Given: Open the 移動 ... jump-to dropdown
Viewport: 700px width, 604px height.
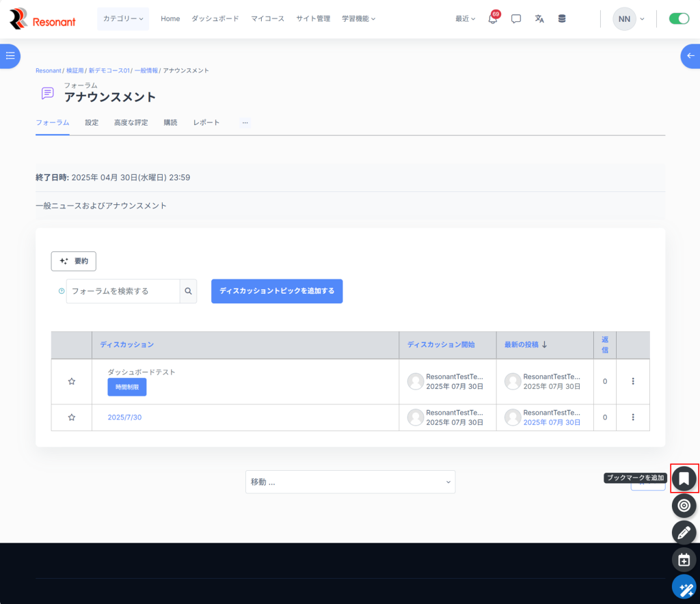Looking at the screenshot, I should (x=350, y=482).
